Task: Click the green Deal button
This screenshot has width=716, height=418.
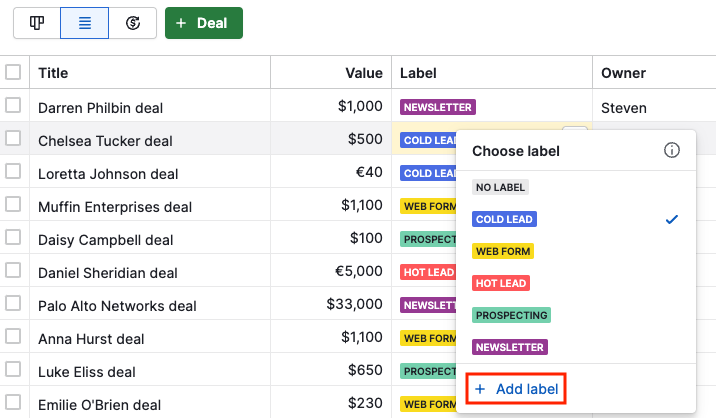Action: point(203,23)
